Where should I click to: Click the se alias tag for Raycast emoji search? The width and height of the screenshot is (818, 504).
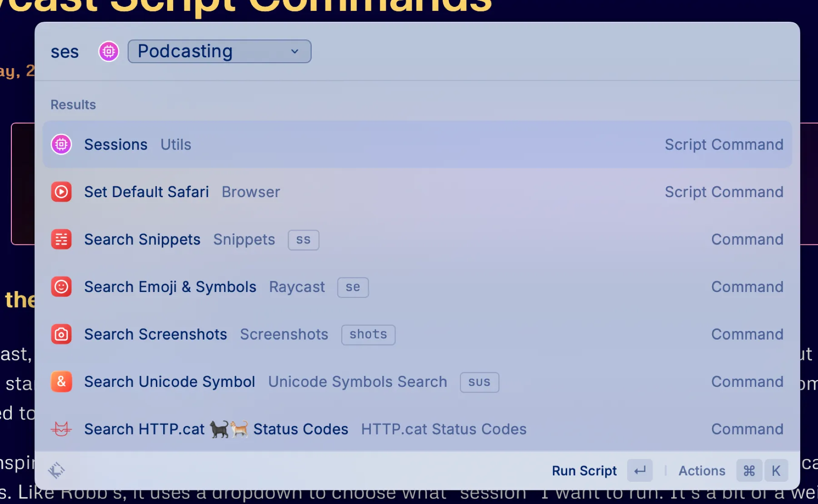(x=353, y=287)
